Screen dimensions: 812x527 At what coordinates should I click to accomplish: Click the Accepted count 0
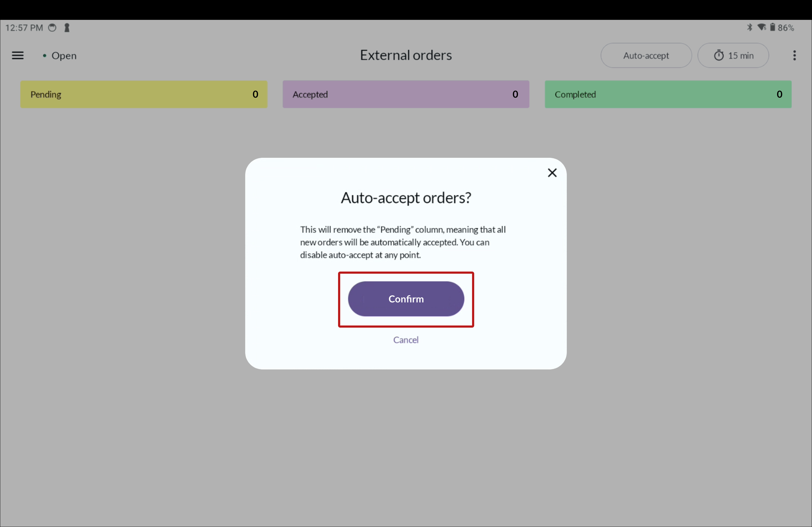[515, 94]
